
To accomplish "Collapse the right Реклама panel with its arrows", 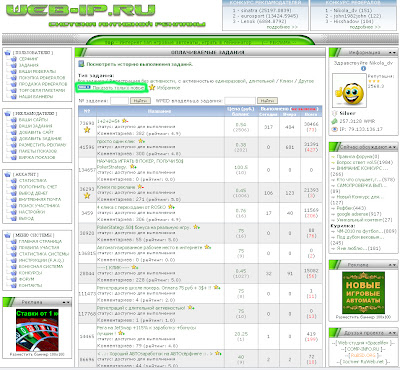I will pos(392,265).
